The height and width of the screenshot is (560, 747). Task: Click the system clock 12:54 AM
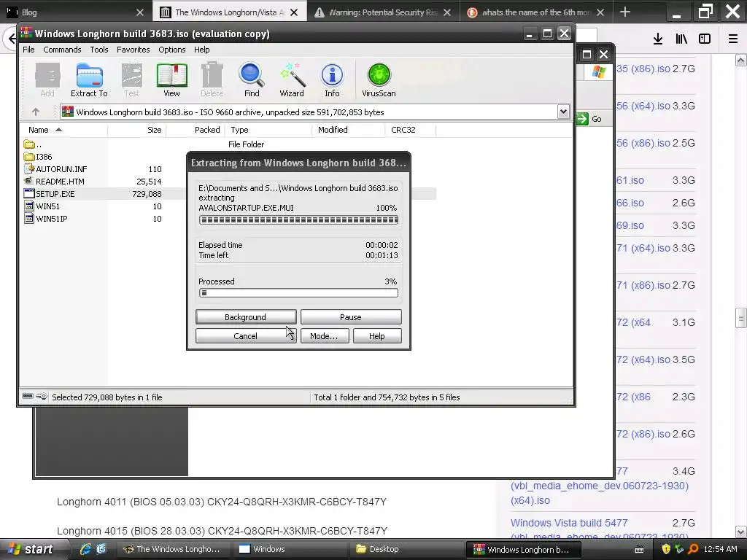point(720,549)
